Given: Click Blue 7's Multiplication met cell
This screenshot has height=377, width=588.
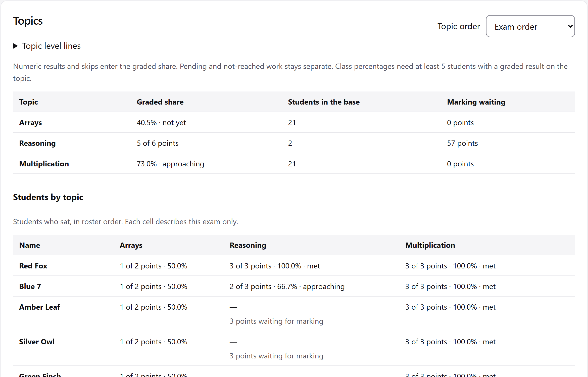Looking at the screenshot, I should tap(450, 287).
